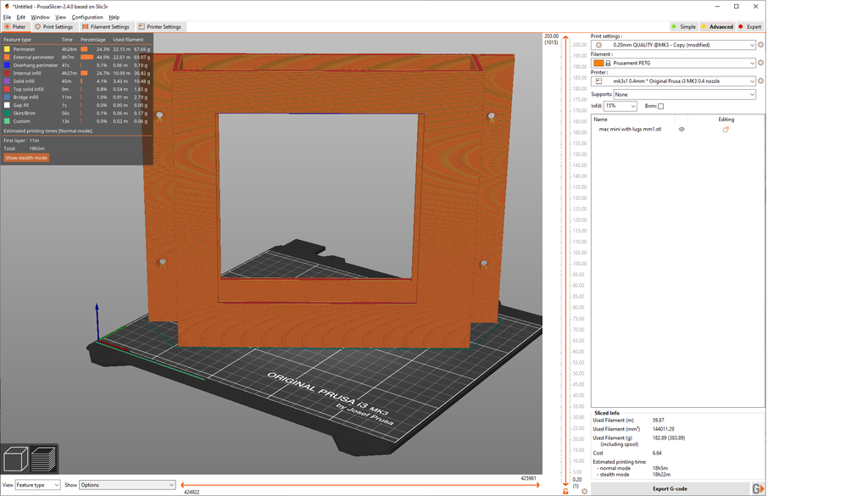
Task: Select the Simple mode option
Action: (x=684, y=26)
